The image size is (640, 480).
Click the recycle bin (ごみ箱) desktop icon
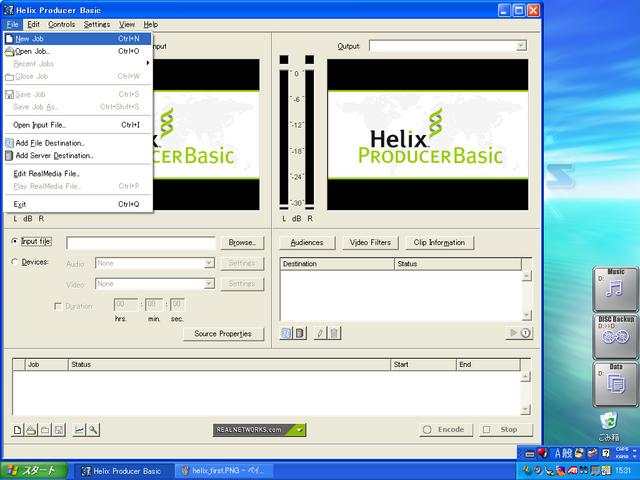click(609, 427)
